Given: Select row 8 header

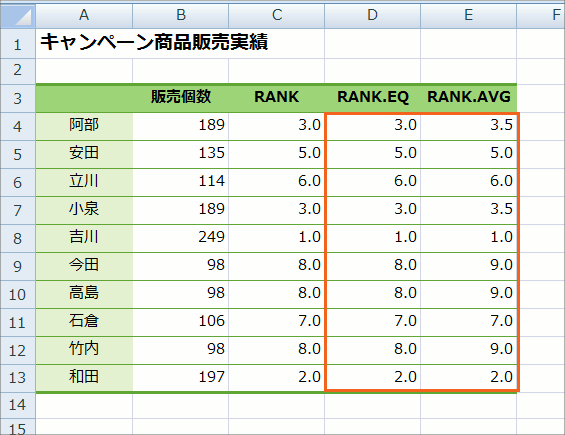Looking at the screenshot, I should click(x=18, y=238).
